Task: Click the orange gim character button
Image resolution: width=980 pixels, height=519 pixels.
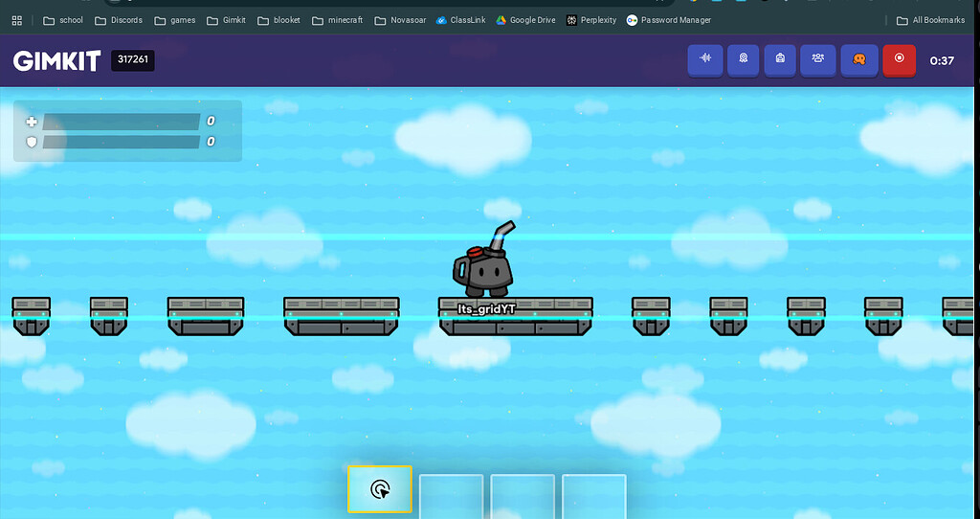Action: pos(859,59)
